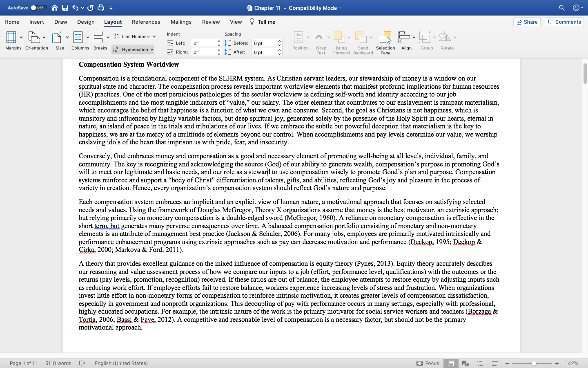This screenshot has width=588, height=368.
Task: Click the Spacing Before value field
Action: (x=264, y=43)
